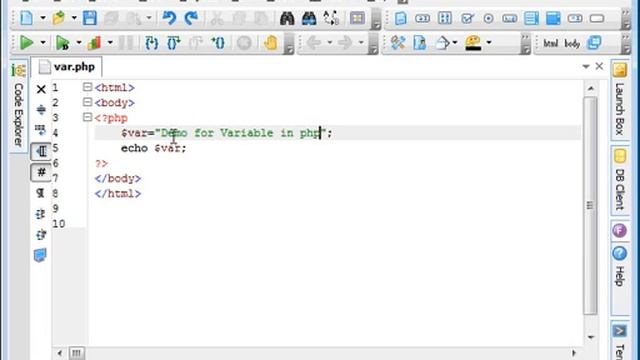Expand the color palette dropdown arrow
Viewport: 640px width, 360px height.
coord(489,42)
